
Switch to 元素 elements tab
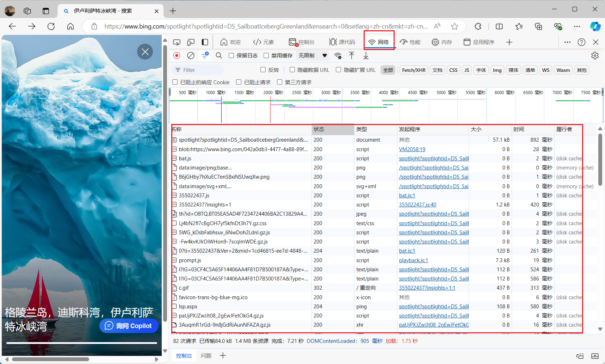point(264,42)
